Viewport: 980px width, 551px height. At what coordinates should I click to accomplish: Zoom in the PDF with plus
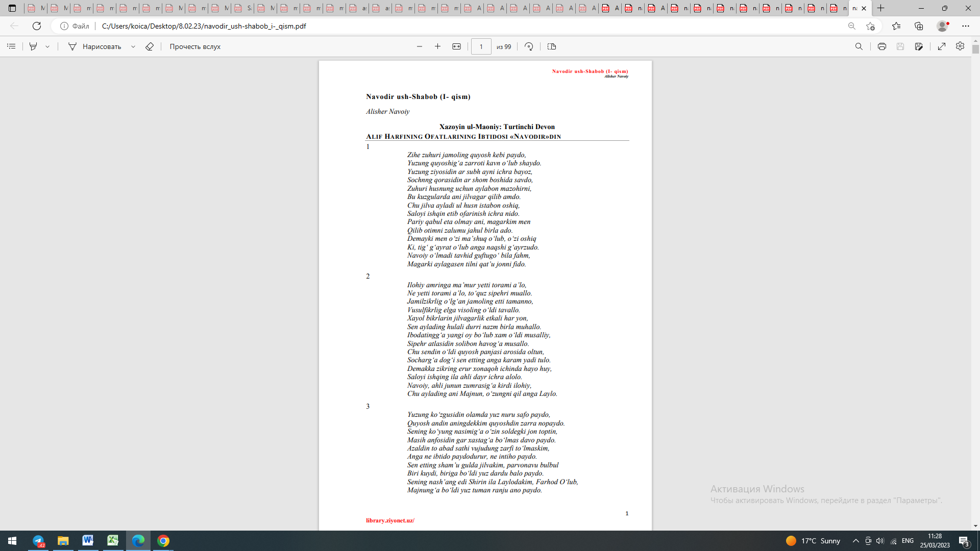[x=437, y=46]
